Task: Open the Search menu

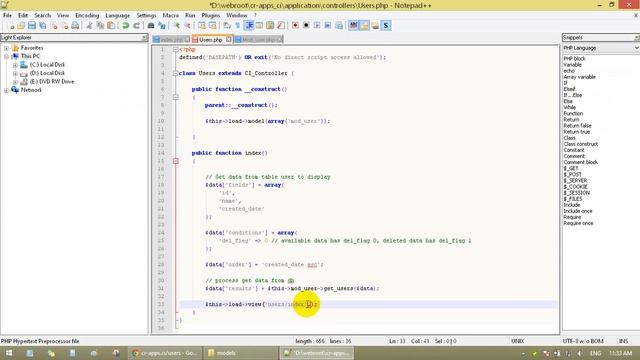Action: pos(42,16)
